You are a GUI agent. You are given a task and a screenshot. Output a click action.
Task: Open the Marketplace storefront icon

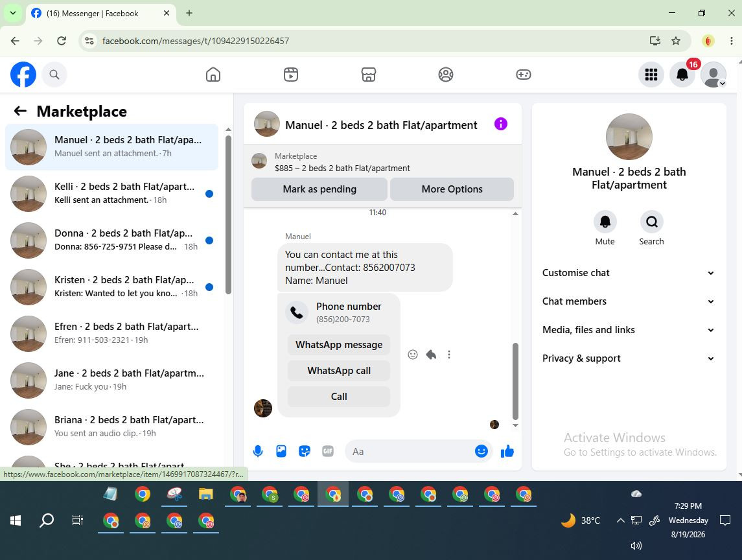tap(368, 75)
